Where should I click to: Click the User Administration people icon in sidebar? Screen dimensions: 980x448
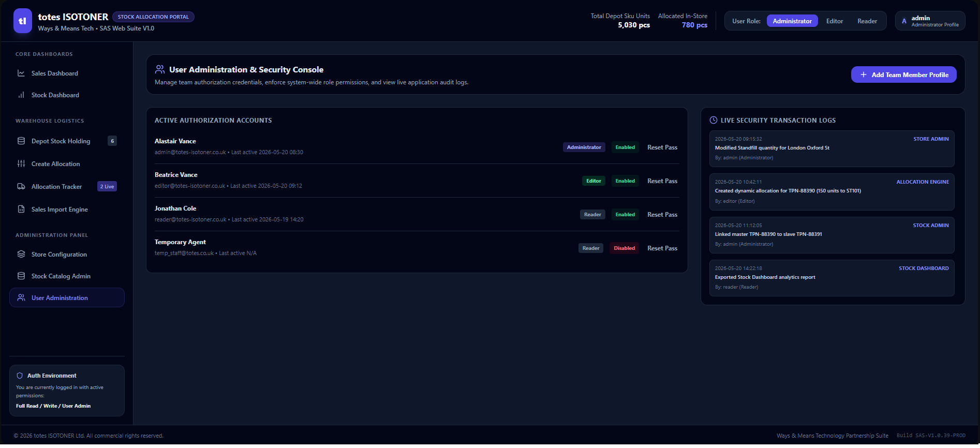click(21, 298)
